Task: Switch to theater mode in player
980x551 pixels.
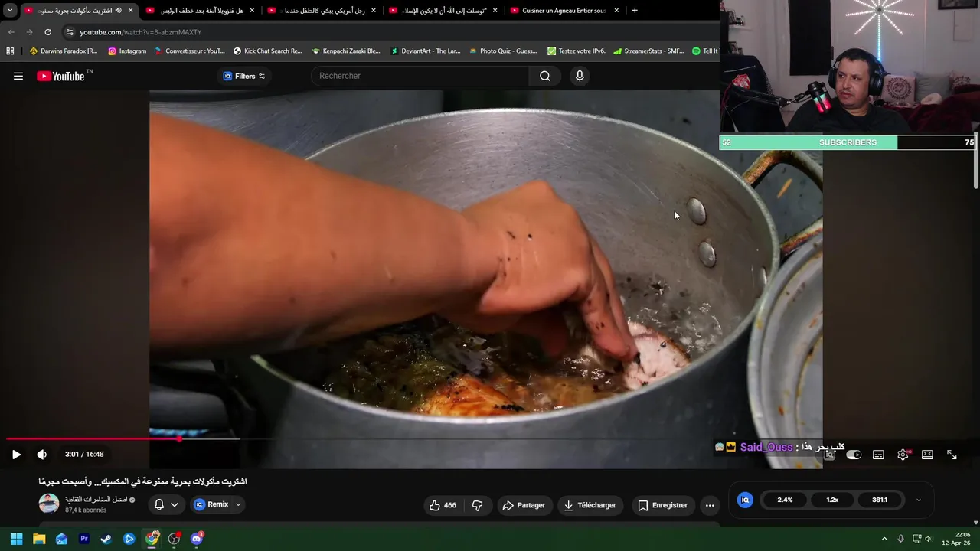Action: pyautogui.click(x=927, y=455)
